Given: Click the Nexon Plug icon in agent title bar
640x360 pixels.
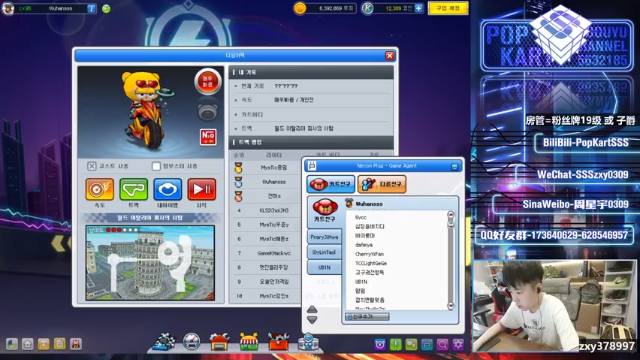Looking at the screenshot, I should pyautogui.click(x=312, y=166).
